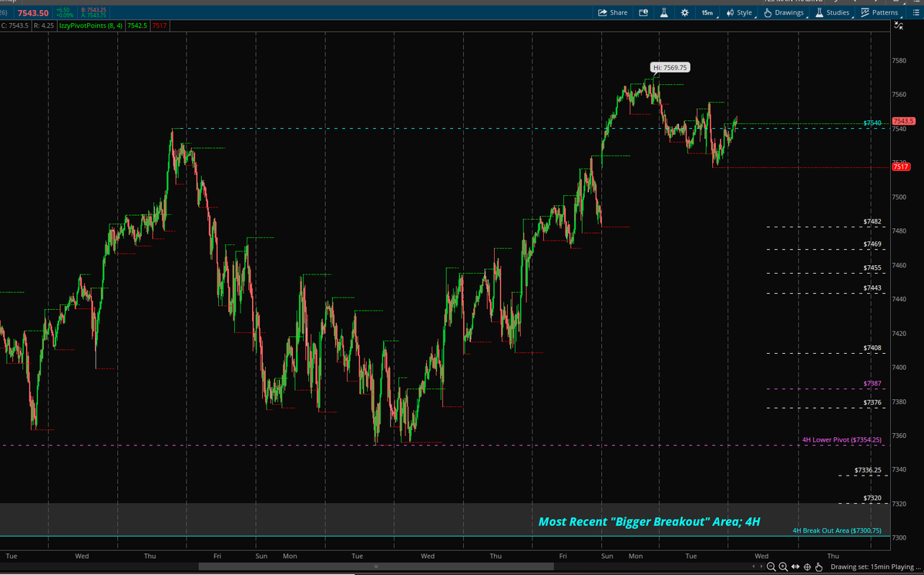
Task: Open the Style dropdown menu
Action: coord(740,12)
